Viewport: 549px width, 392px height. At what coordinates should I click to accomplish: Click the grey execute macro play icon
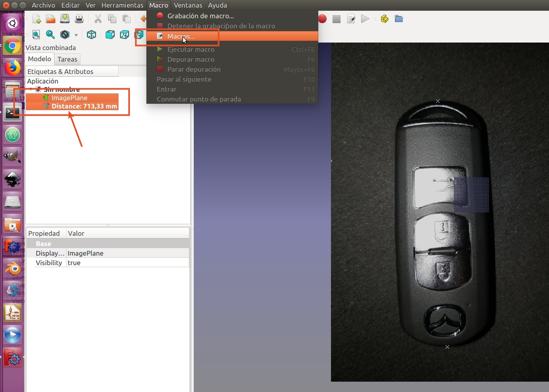point(365,19)
